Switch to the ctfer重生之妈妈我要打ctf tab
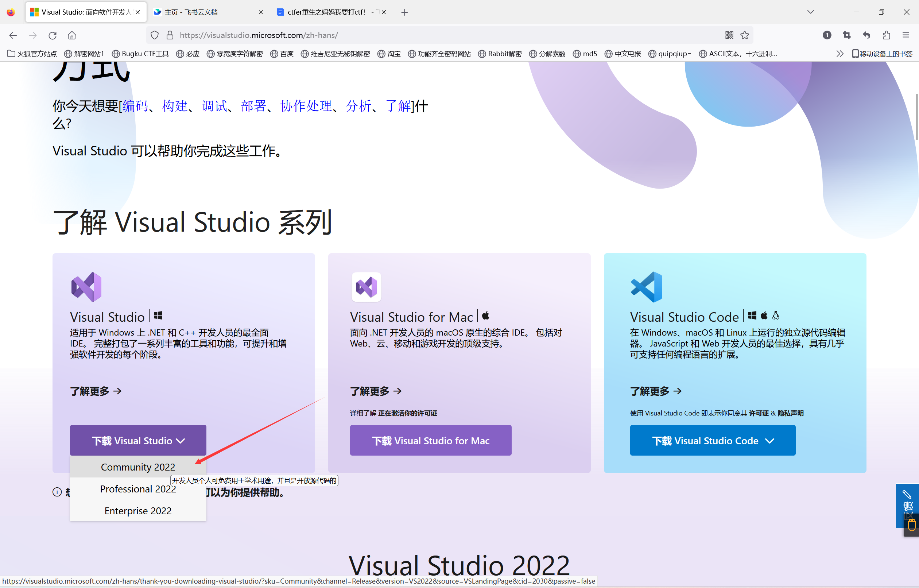 [331, 12]
